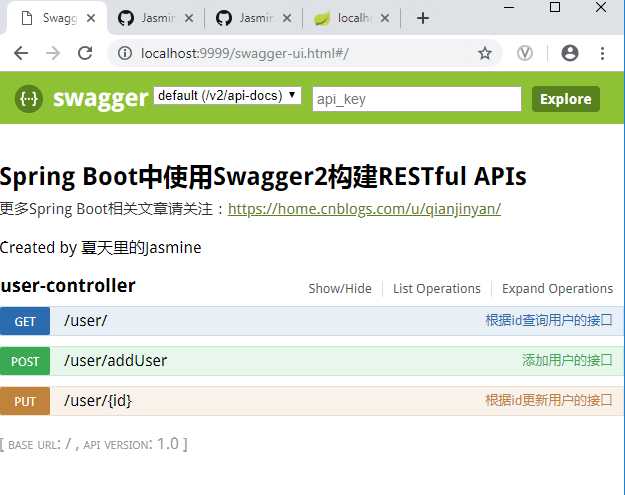Reload the Swagger page

85,53
